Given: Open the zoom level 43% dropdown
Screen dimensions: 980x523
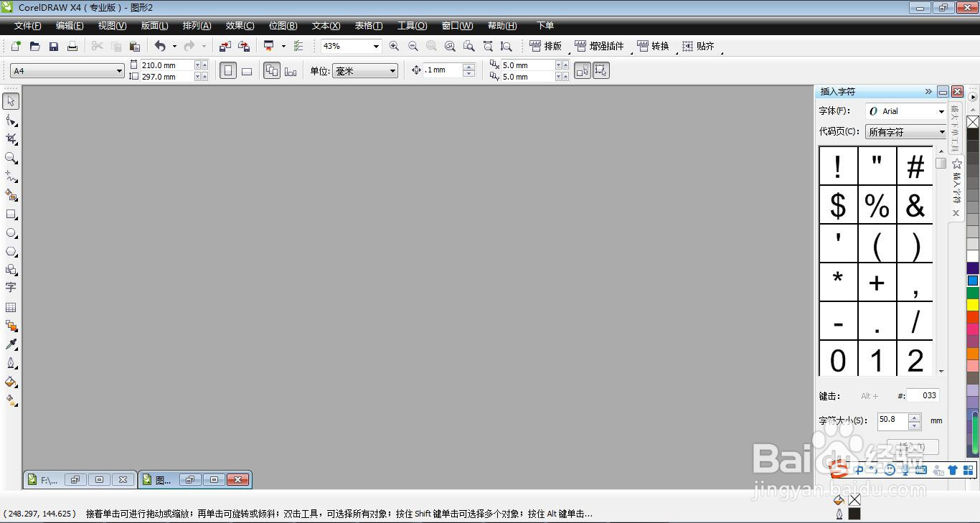Looking at the screenshot, I should coord(375,46).
